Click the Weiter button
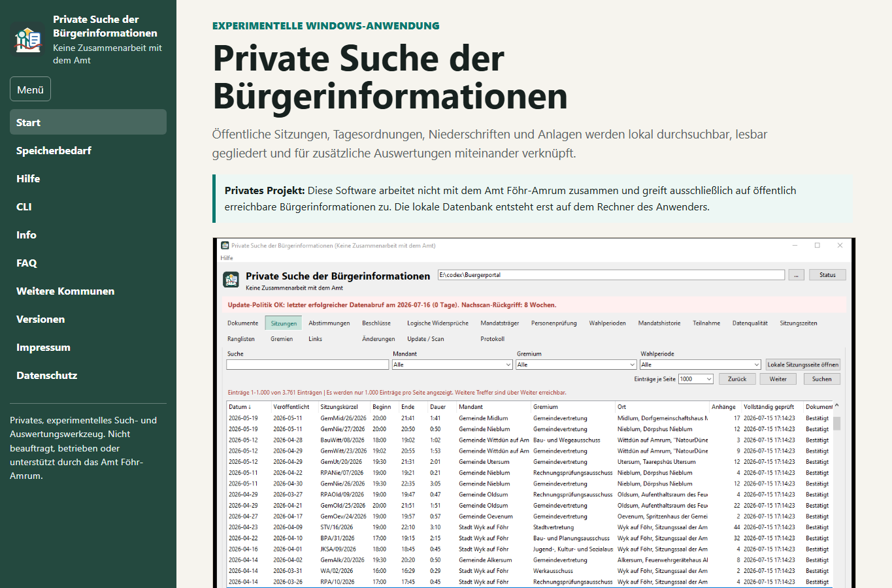 tap(778, 379)
